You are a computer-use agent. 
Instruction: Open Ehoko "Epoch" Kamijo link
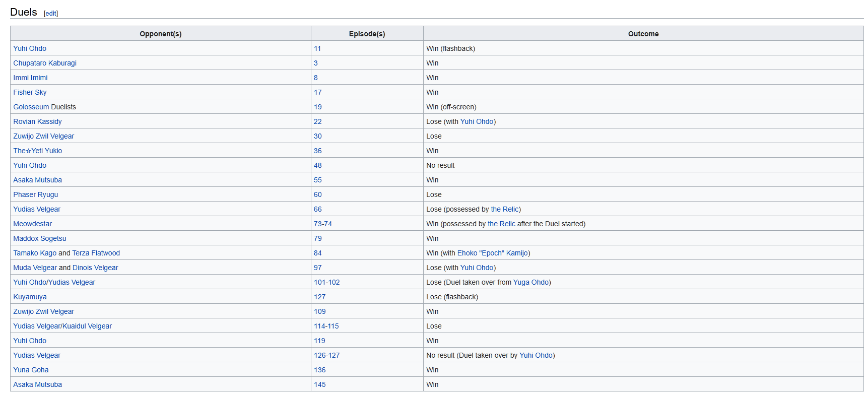pyautogui.click(x=493, y=253)
